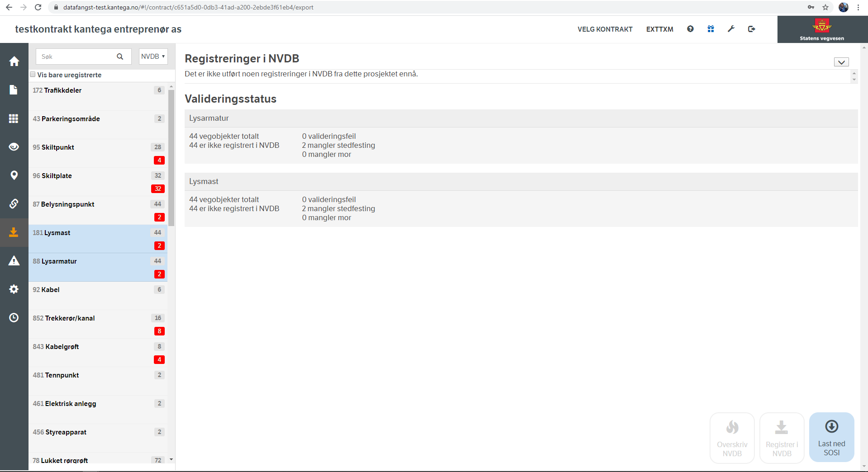Open the document icon in sidebar

coord(14,90)
